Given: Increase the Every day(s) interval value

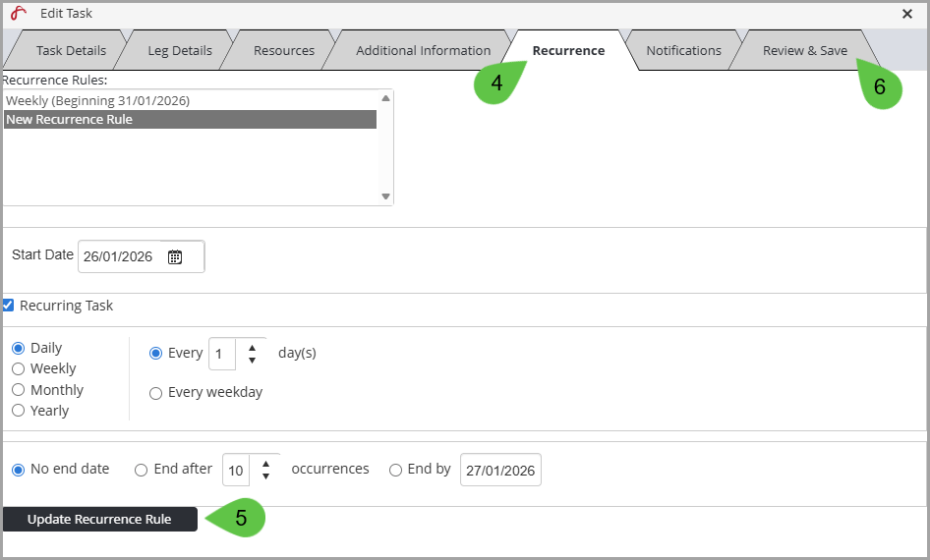Looking at the screenshot, I should tap(252, 347).
